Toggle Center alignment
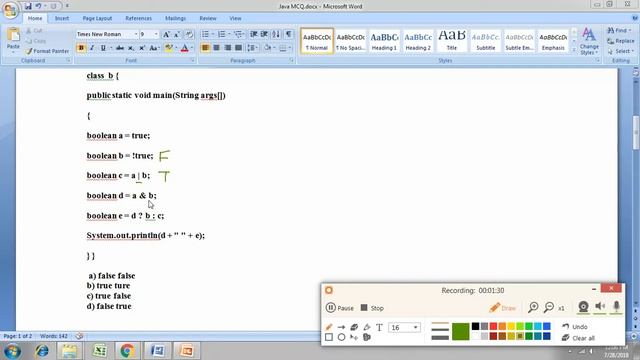This screenshot has height=360, width=640. tap(216, 48)
